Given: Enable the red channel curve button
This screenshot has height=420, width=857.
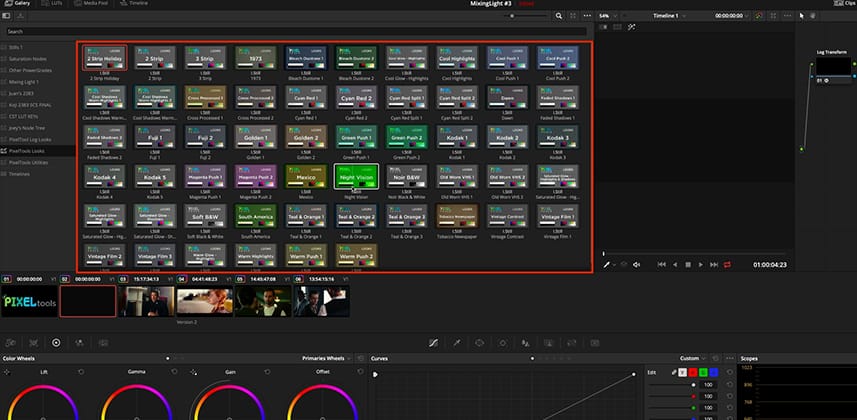Looking at the screenshot, I should (692, 372).
